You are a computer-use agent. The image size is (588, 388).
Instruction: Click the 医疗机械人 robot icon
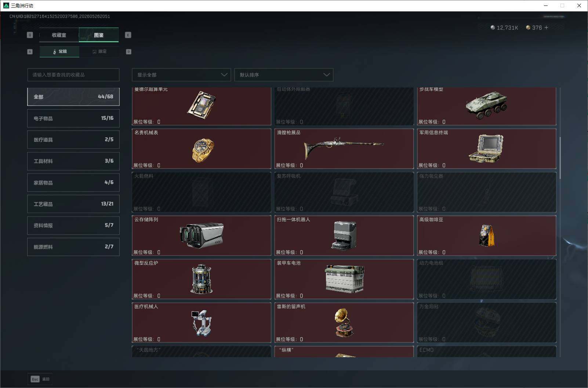pyautogui.click(x=202, y=323)
